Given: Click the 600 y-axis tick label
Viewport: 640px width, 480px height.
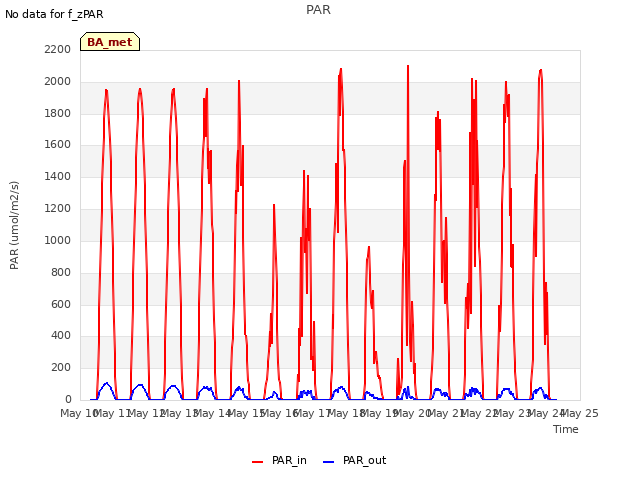Looking at the screenshot, I should pos(61,304).
